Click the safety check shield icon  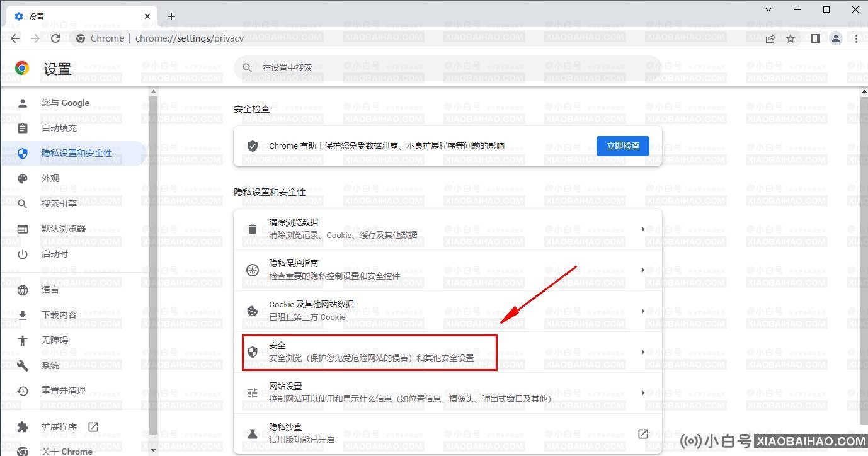point(253,145)
